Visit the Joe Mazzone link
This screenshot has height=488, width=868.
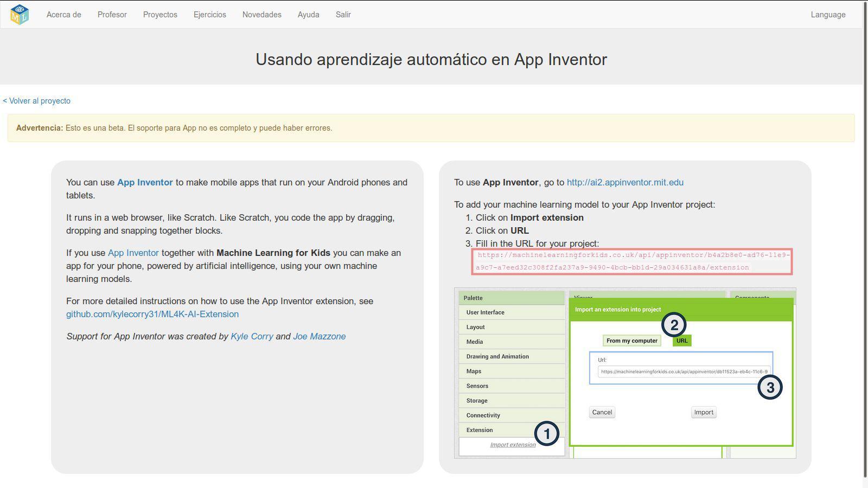click(320, 336)
